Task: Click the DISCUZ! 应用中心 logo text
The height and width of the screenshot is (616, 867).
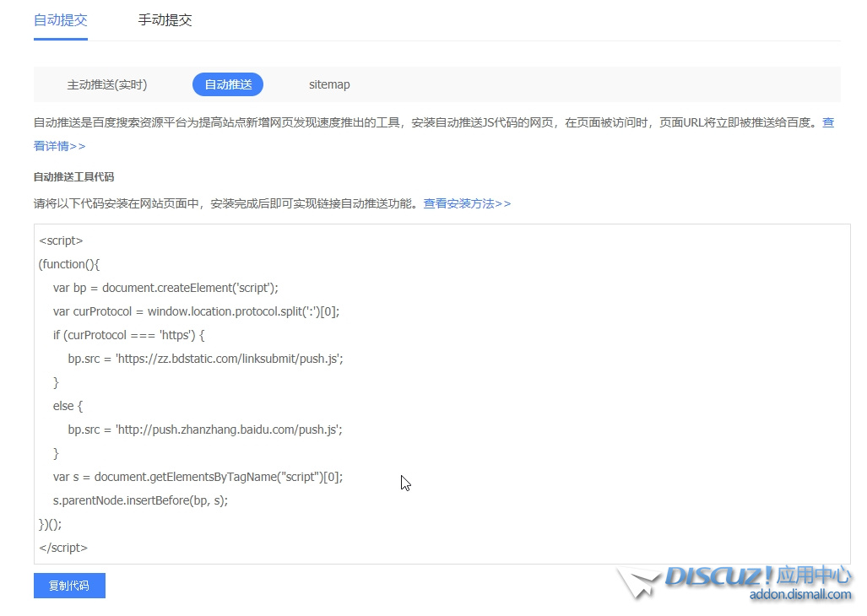Action: 757,575
